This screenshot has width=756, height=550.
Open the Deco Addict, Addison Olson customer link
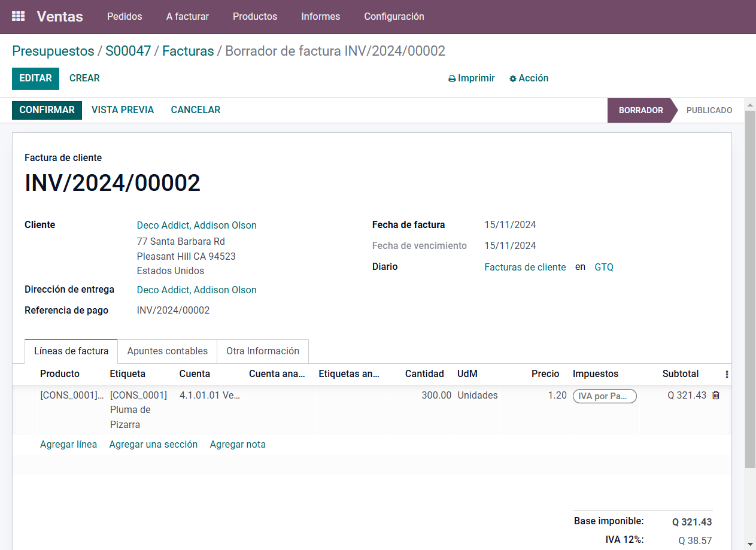pos(196,226)
